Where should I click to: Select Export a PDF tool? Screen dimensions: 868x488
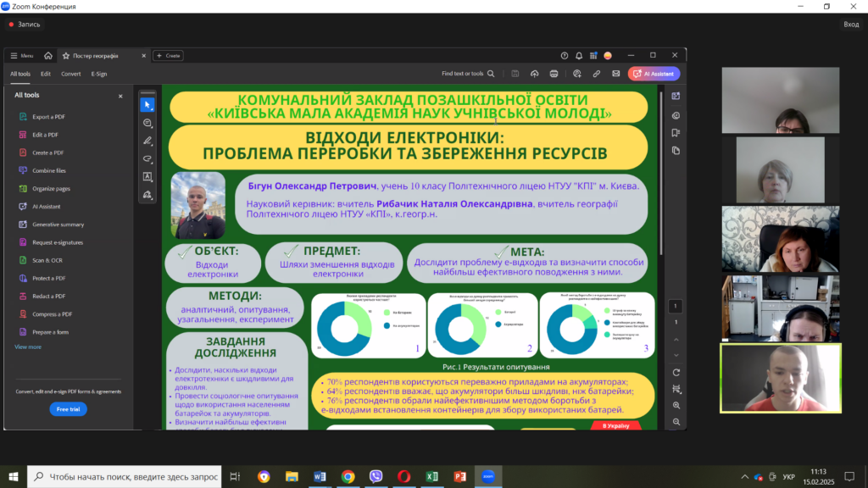[x=48, y=117]
